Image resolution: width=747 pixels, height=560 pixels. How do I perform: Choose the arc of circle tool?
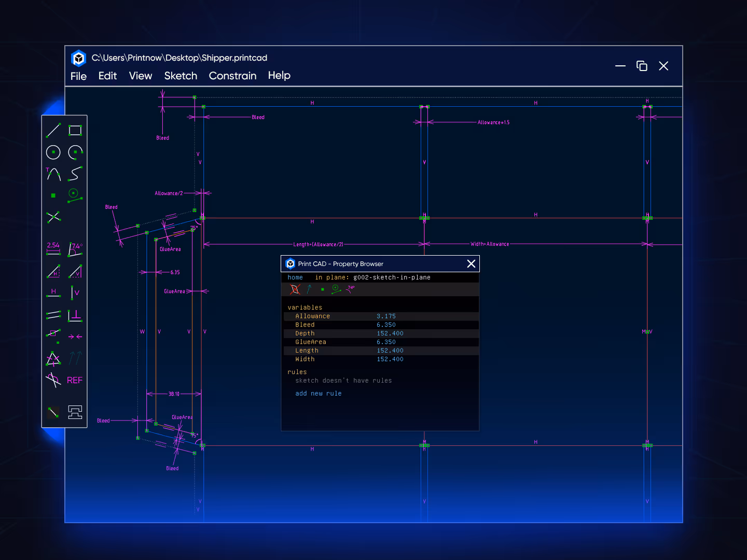click(x=75, y=152)
